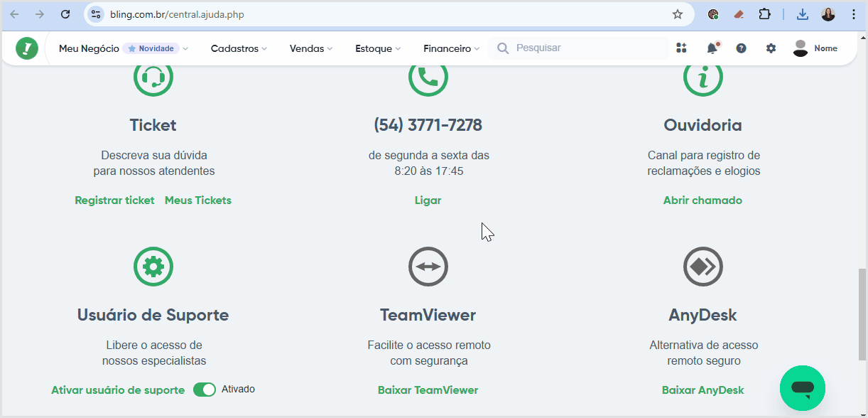Click the Ouvidoria heading
Screen dimensions: 868x418
tap(703, 125)
